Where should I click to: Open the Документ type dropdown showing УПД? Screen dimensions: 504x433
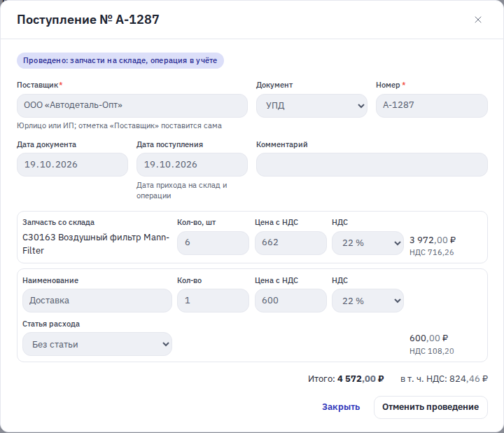click(311, 106)
